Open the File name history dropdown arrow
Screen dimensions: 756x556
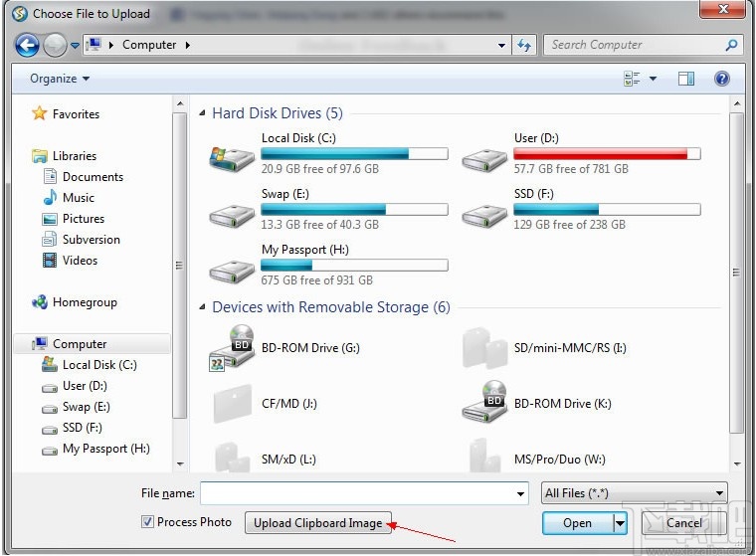[x=520, y=493]
